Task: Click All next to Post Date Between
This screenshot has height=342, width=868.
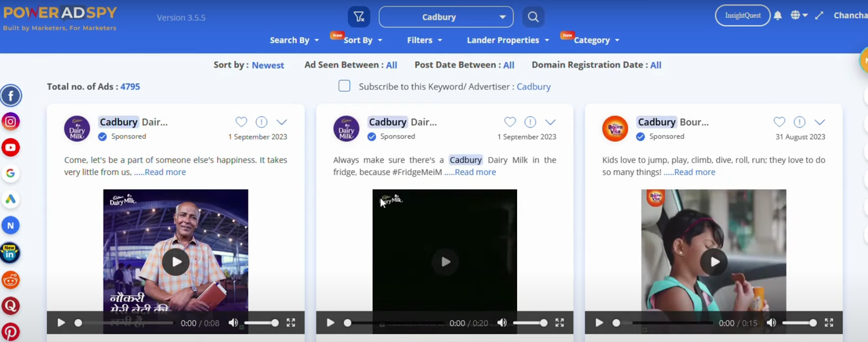Action: 509,65
